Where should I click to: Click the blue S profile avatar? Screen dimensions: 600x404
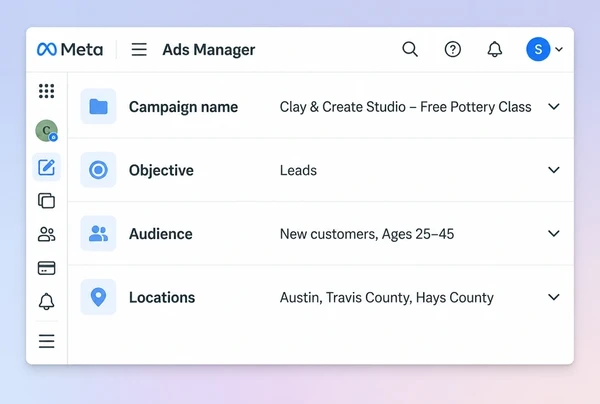[x=538, y=49]
